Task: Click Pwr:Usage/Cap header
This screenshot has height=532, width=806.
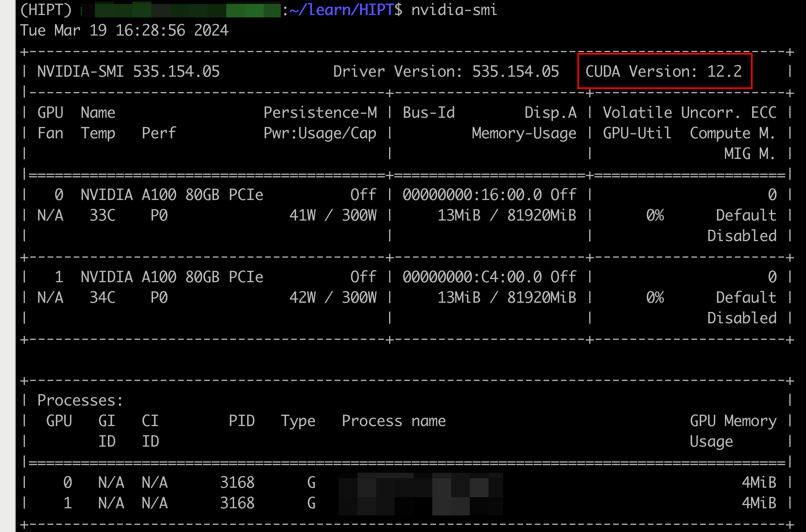Action: (320, 133)
